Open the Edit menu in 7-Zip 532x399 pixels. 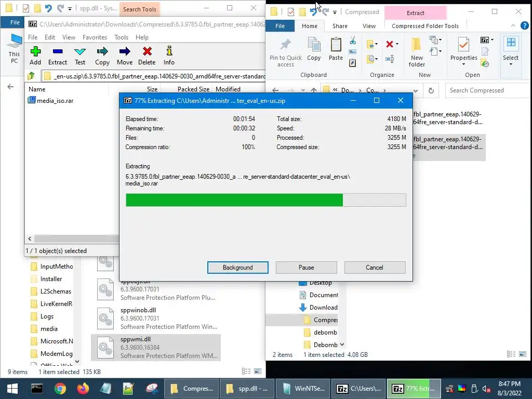click(x=49, y=37)
